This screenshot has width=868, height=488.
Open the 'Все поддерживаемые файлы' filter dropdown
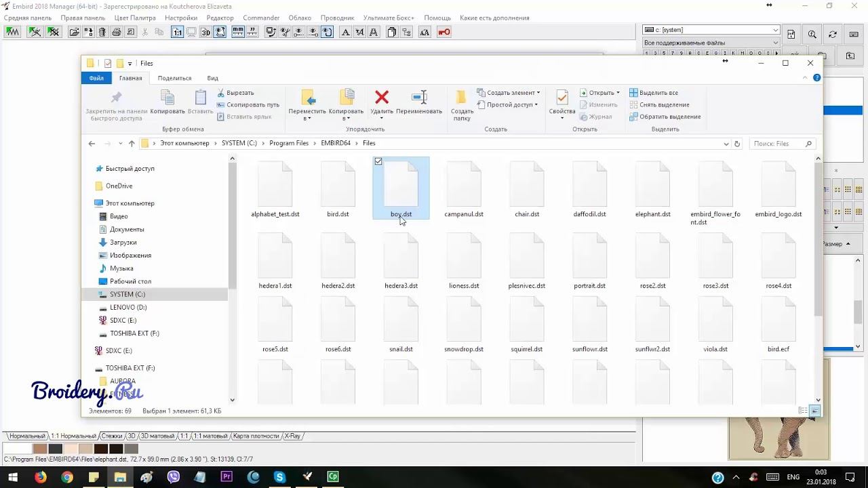coord(776,43)
